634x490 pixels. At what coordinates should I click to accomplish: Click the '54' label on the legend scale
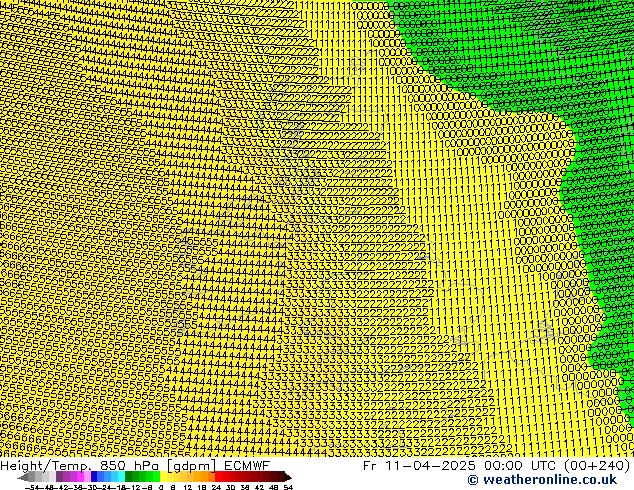[288, 487]
